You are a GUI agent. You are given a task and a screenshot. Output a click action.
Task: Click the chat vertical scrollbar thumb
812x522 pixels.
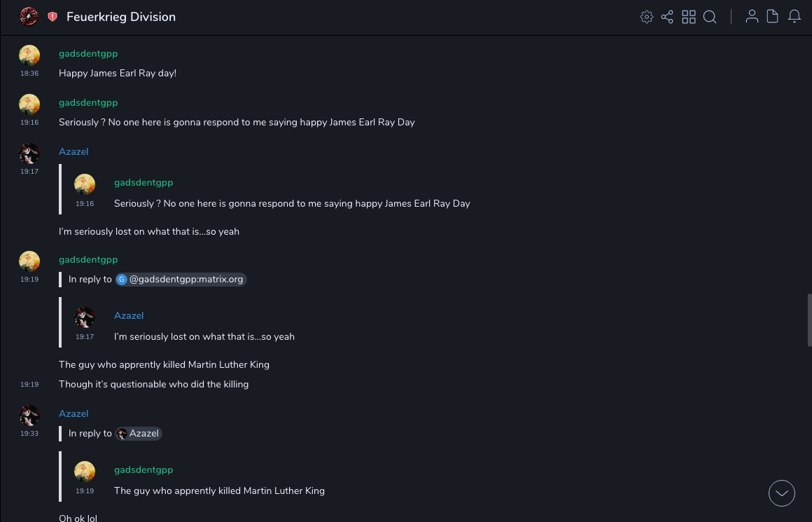coord(809,321)
